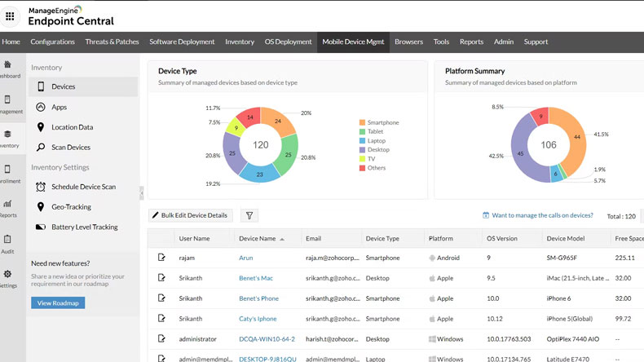Screen dimensions: 644x362
Task: Open the Settings gear in the left rail
Action: [x=8, y=274]
